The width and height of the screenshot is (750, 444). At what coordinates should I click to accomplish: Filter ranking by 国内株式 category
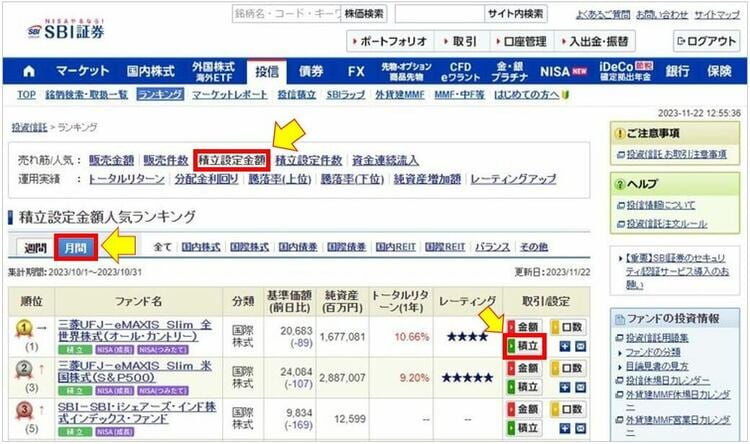coord(201,247)
